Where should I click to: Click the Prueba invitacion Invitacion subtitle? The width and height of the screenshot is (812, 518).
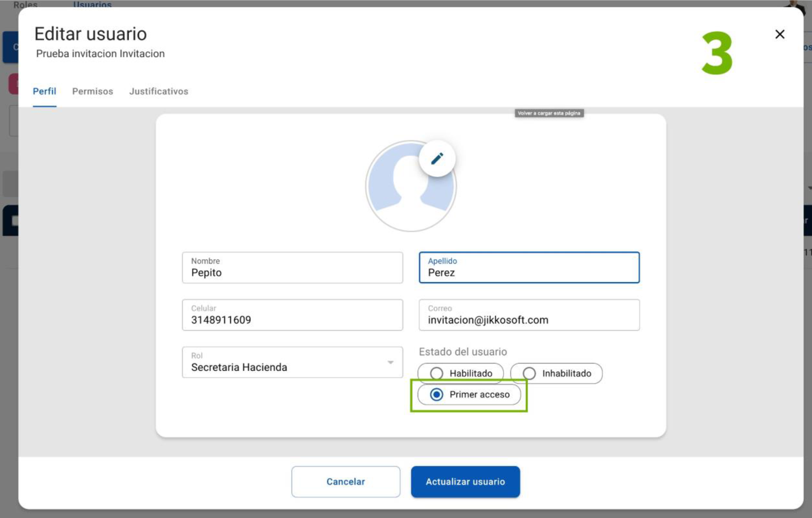point(100,54)
